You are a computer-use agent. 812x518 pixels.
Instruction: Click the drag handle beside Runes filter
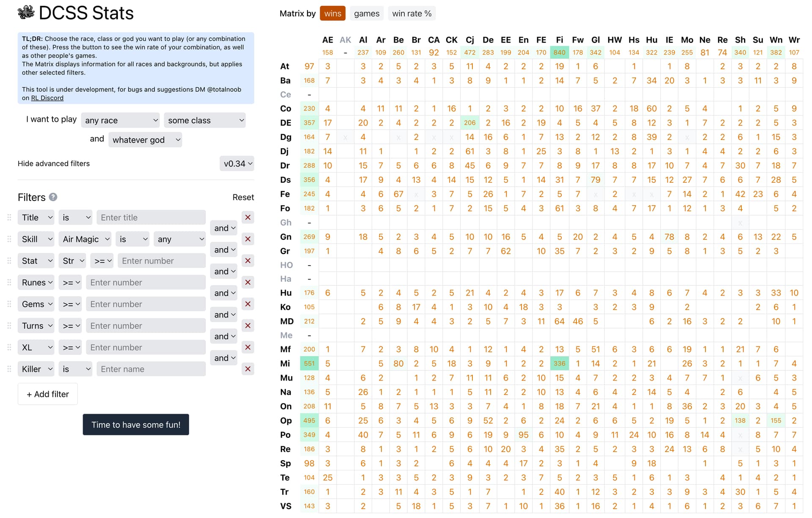9,282
